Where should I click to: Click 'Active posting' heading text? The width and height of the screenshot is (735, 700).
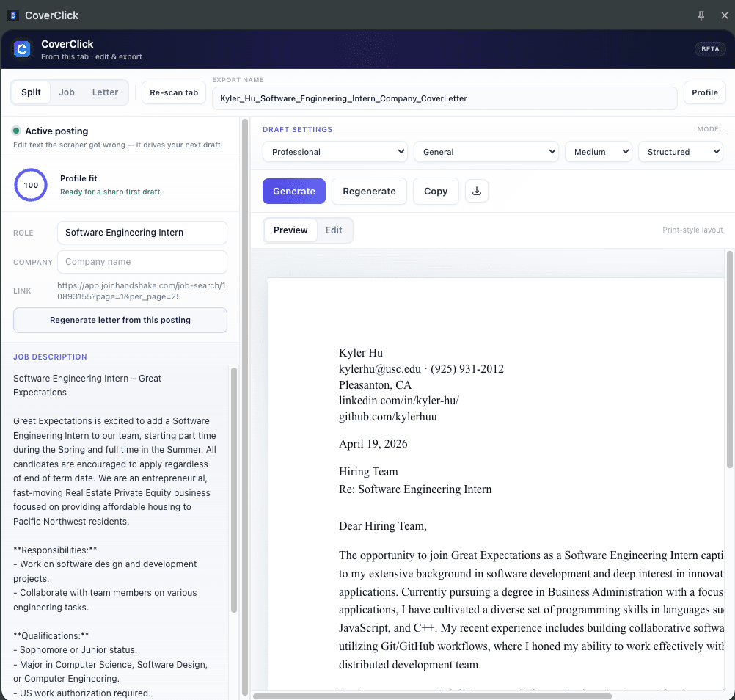coord(56,131)
